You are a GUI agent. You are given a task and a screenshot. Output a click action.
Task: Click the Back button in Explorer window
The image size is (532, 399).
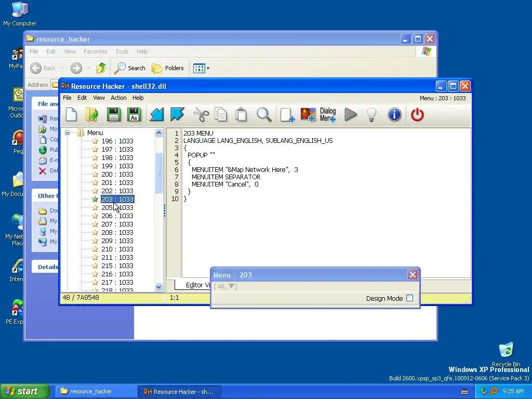pos(43,68)
